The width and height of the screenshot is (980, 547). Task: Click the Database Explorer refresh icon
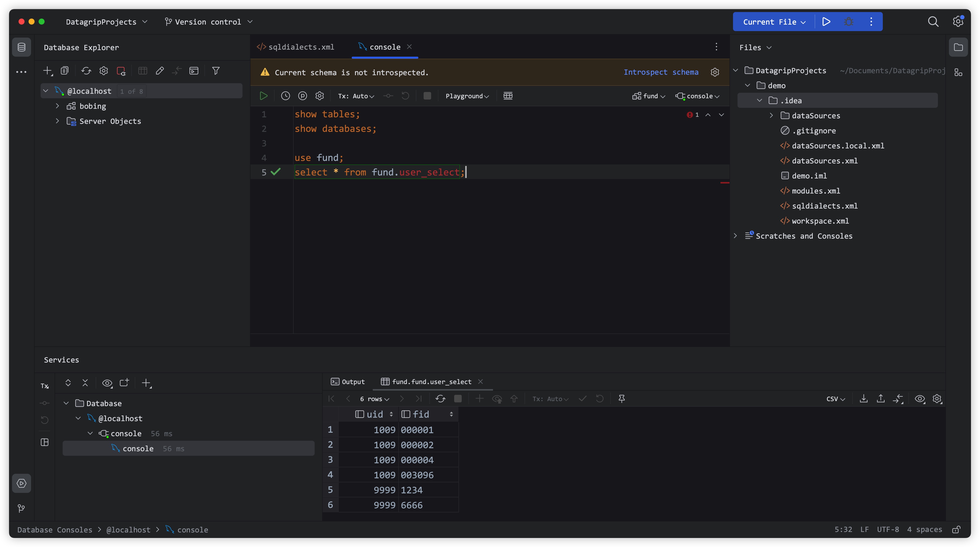point(86,71)
